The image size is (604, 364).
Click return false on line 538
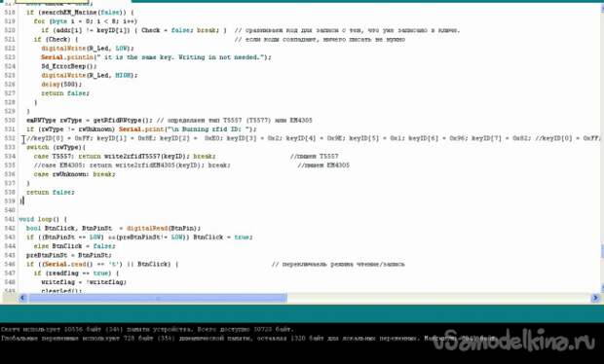50,192
